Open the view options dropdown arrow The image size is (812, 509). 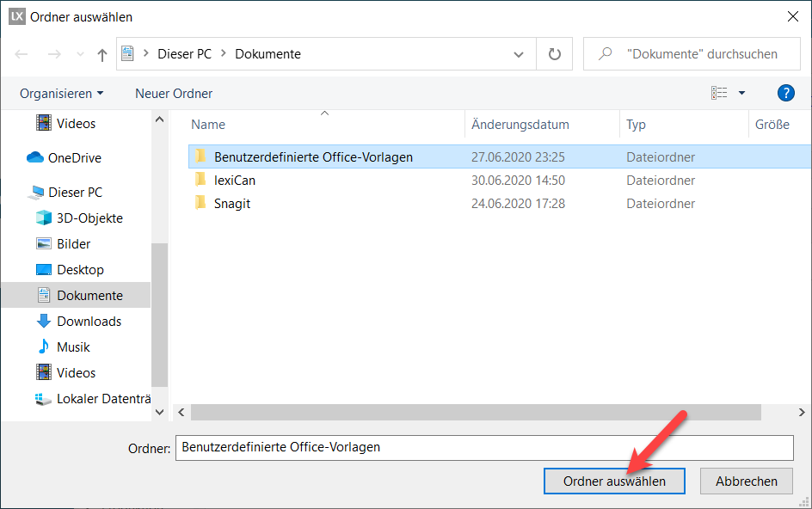(741, 93)
